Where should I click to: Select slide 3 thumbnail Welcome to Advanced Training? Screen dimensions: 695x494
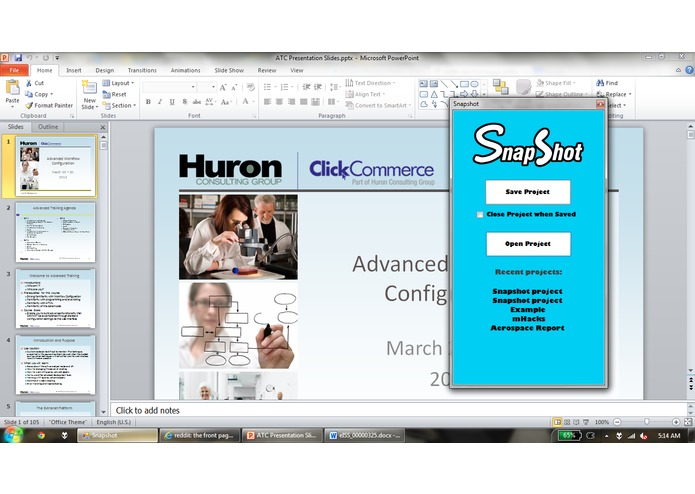coord(55,298)
